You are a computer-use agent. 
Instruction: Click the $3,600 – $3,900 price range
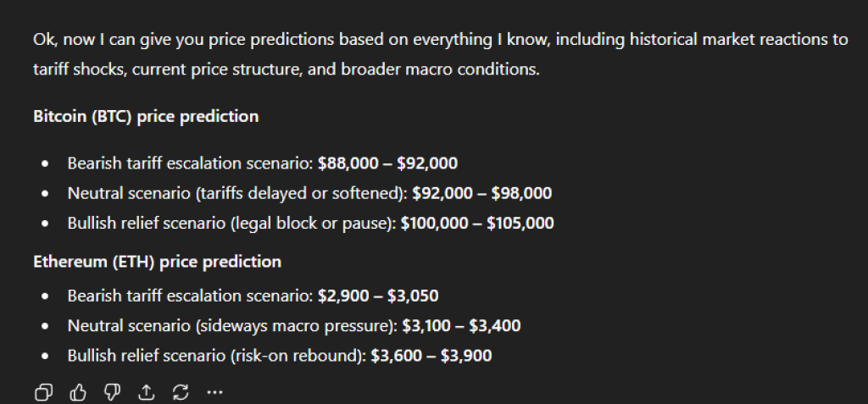pos(431,356)
